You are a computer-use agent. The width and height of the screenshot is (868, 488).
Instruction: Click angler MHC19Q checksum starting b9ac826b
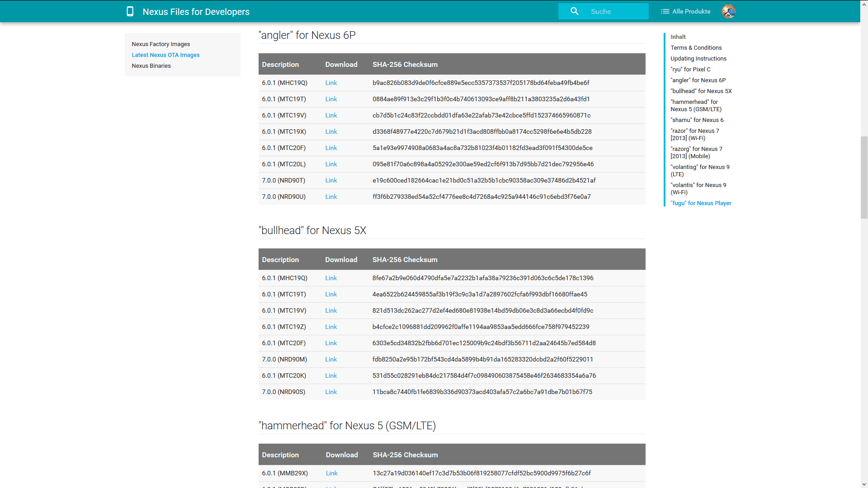pos(481,83)
